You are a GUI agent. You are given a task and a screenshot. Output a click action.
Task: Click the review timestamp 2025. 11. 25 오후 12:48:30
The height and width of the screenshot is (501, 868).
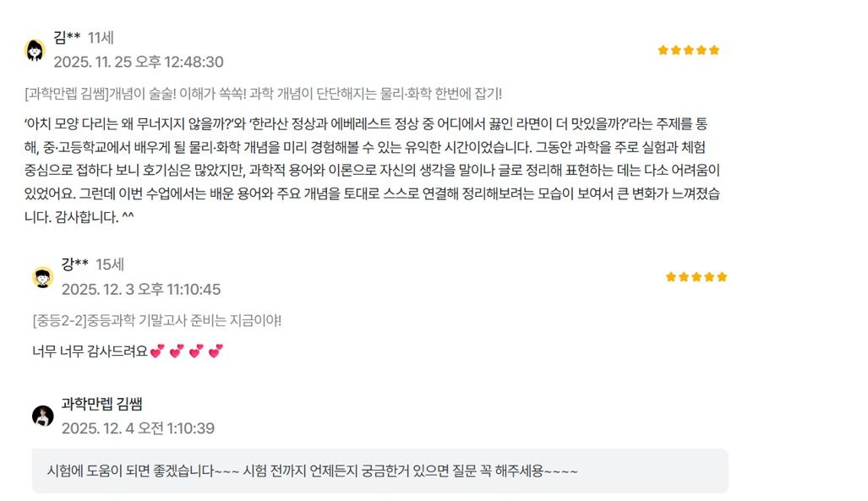(139, 62)
